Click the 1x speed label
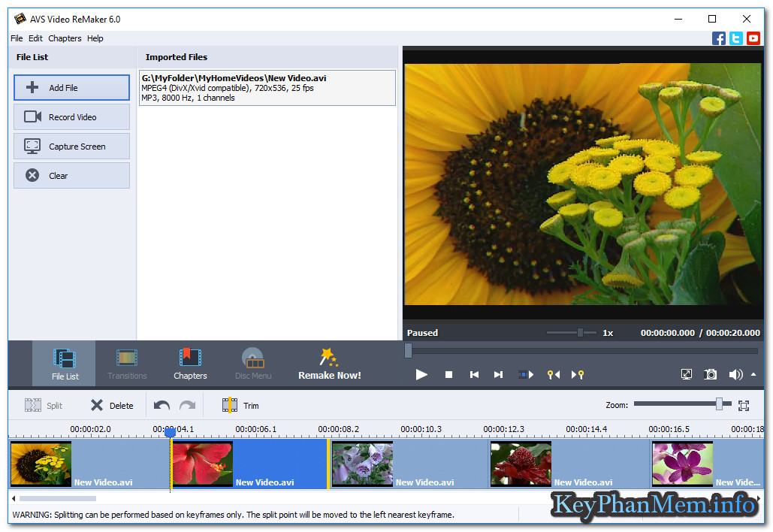773x532 pixels. coord(608,333)
